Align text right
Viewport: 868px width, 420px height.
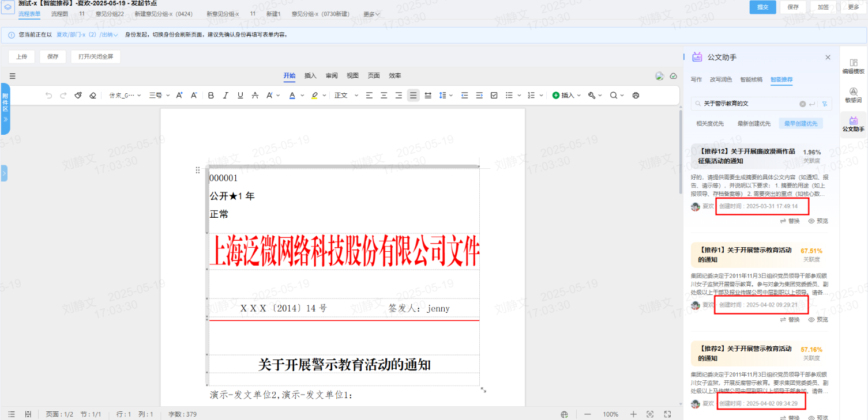[x=399, y=96]
